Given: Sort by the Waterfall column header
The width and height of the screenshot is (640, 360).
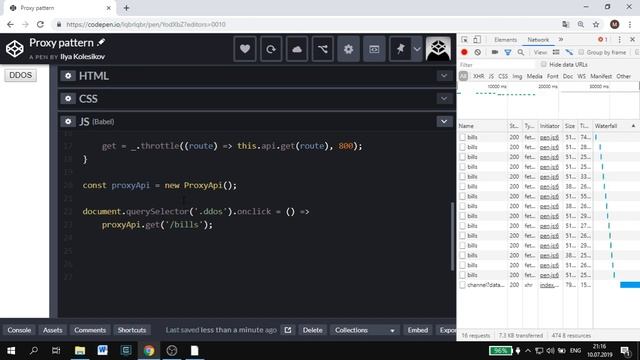Looking at the screenshot, I should [616, 126].
